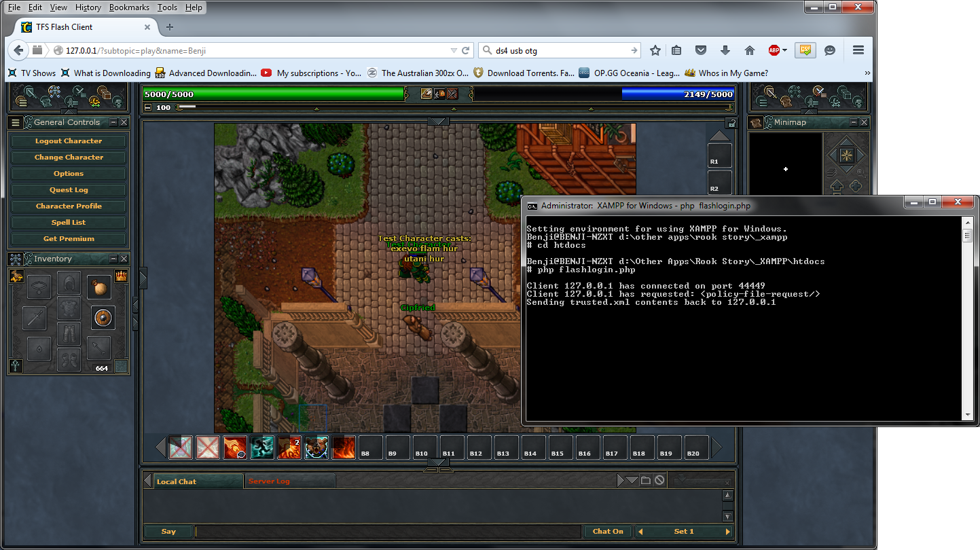Image resolution: width=980 pixels, height=550 pixels.
Task: Collapse action bar with the down chevron
Action: (x=438, y=462)
